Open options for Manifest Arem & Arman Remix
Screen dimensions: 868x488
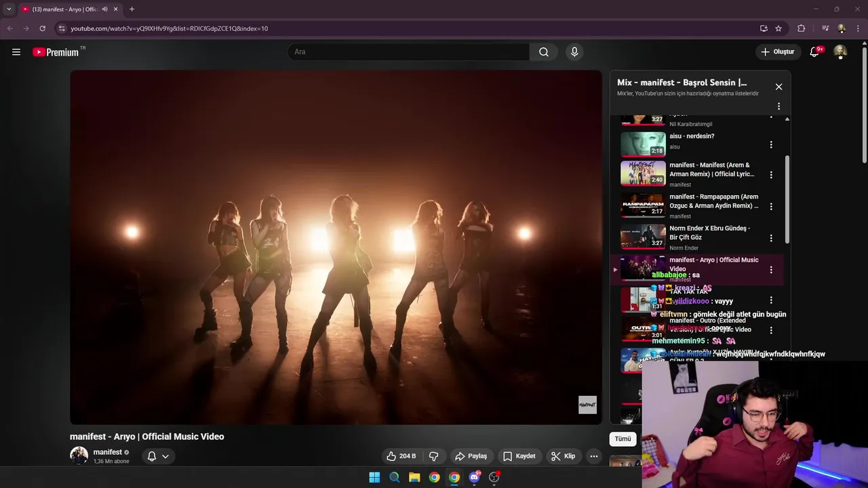[x=771, y=174]
